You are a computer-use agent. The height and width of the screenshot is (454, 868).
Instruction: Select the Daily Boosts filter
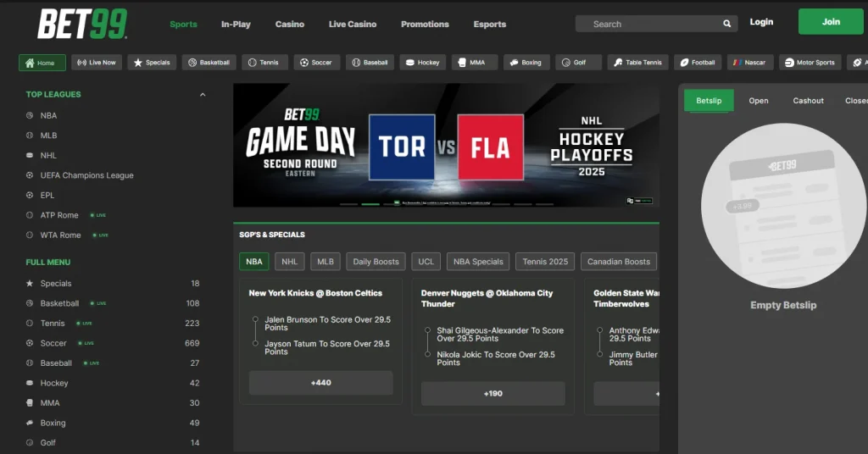pos(376,262)
